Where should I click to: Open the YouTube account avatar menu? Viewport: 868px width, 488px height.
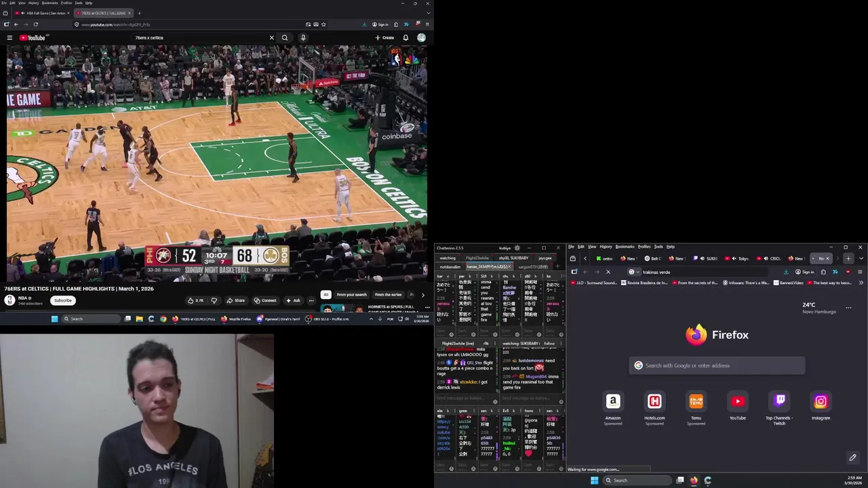[x=421, y=38]
